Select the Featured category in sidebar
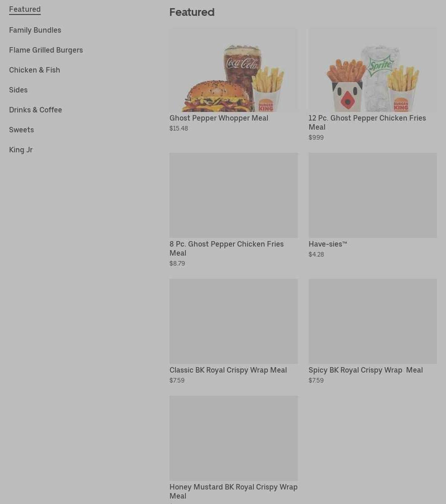446x504 pixels. tap(25, 10)
